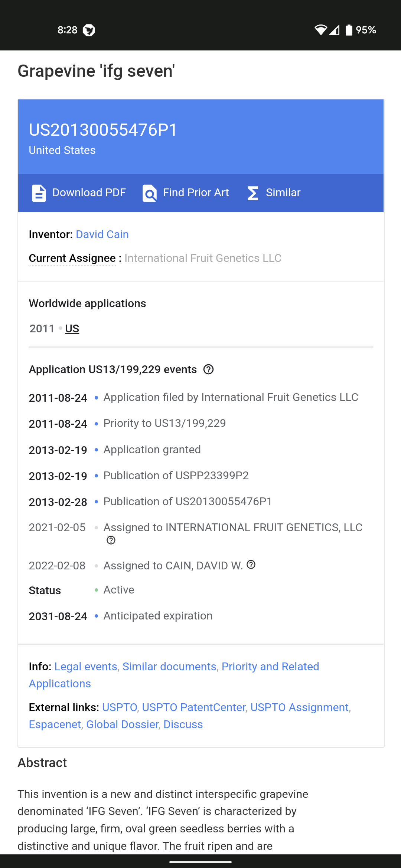Viewport: 401px width, 868px height.
Task: Tap the Download PDF button text
Action: [x=89, y=193]
